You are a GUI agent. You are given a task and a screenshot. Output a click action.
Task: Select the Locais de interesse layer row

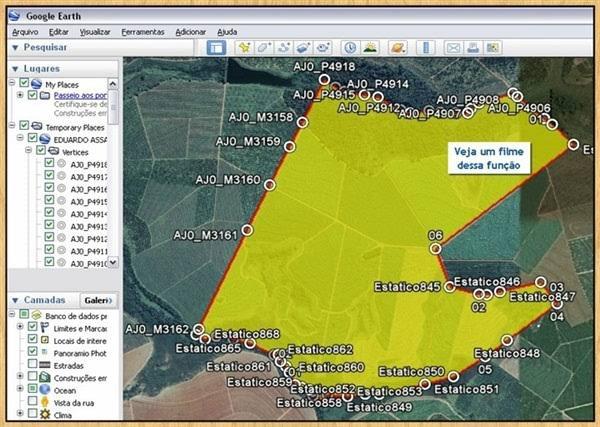[x=80, y=341]
